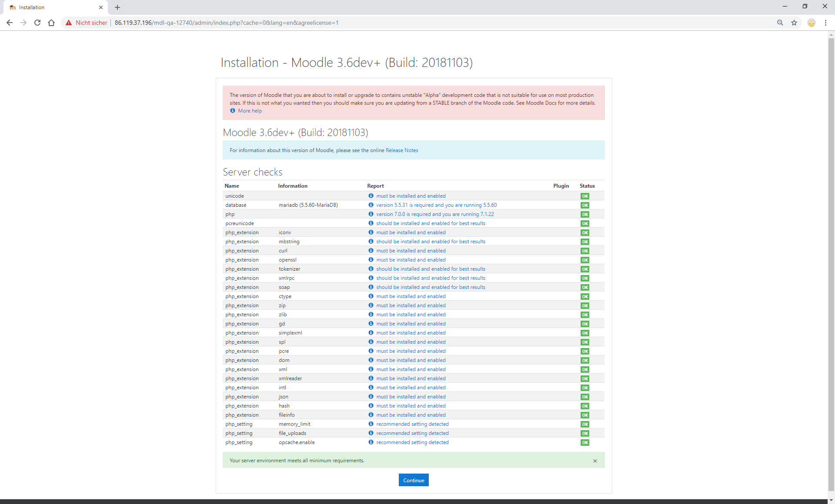The height and width of the screenshot is (504, 835).
Task: Click the More help info icon
Action: 233,111
